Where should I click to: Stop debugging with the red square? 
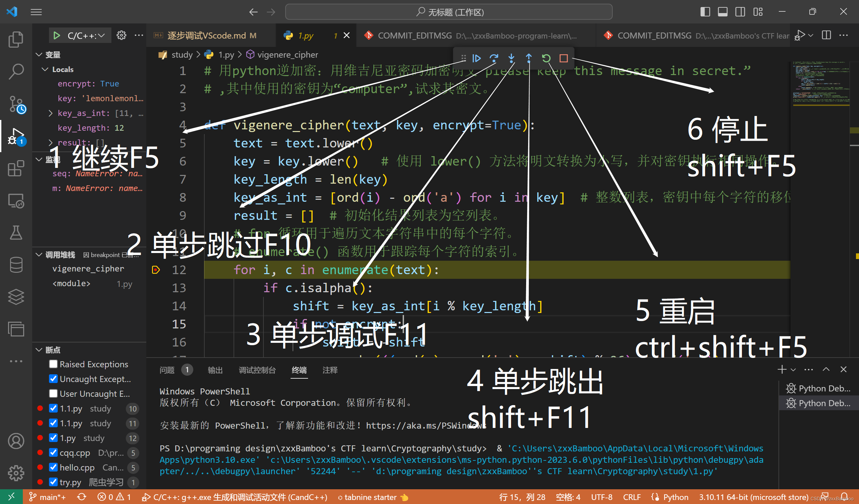[x=563, y=58]
